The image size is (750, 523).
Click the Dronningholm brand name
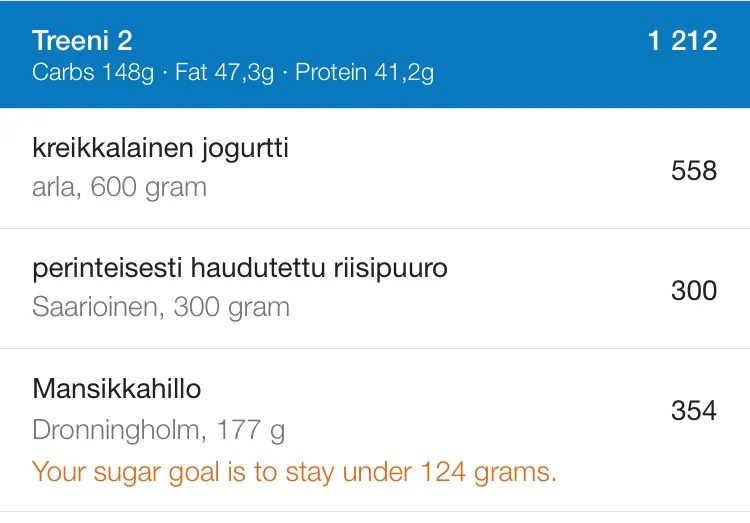click(x=117, y=431)
